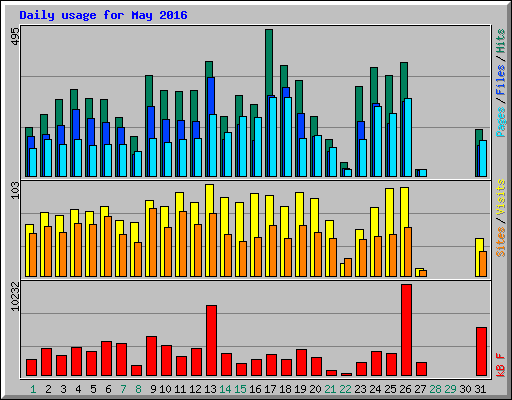
Task: Select the cyan Pages bar for day 18
Action: coord(288,137)
